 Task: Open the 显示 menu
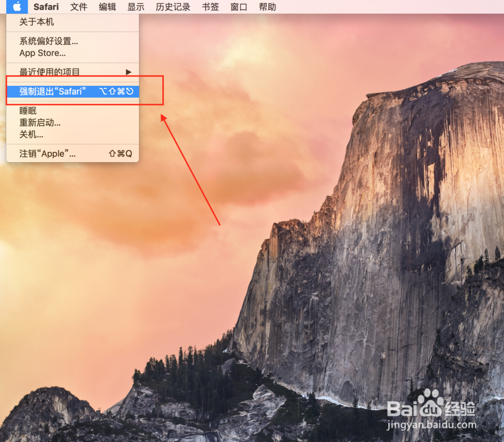pyautogui.click(x=136, y=7)
